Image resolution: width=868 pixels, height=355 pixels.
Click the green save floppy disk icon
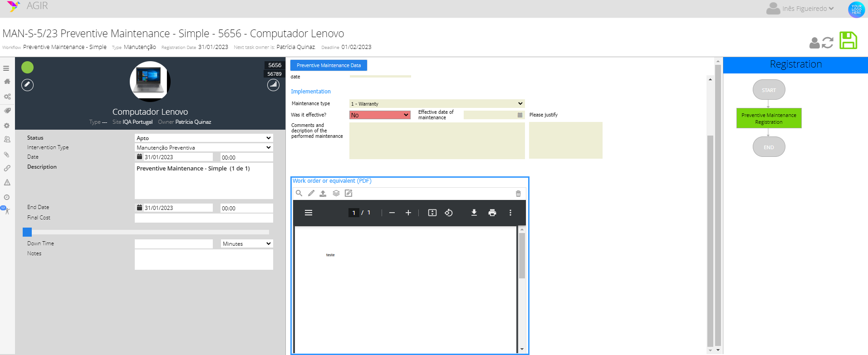tap(848, 40)
